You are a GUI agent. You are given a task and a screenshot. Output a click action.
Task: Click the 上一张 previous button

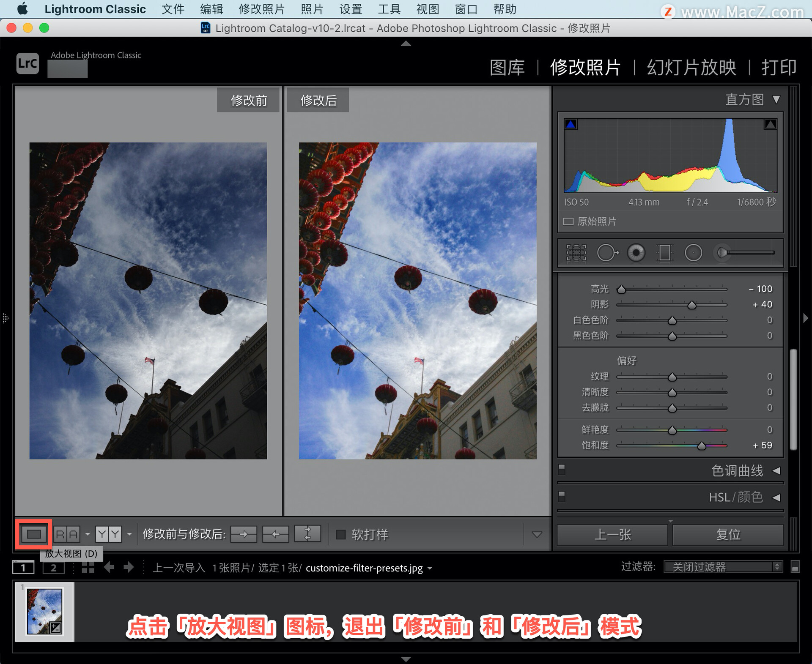pyautogui.click(x=612, y=535)
